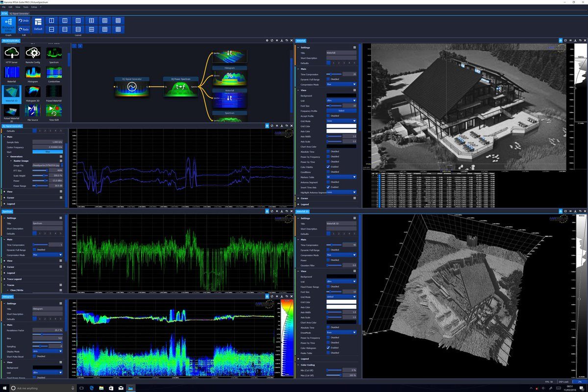Select the Pulsed Waterfall 3D block in the palette
Image resolution: width=588 pixels, height=392 pixels.
tap(11, 113)
